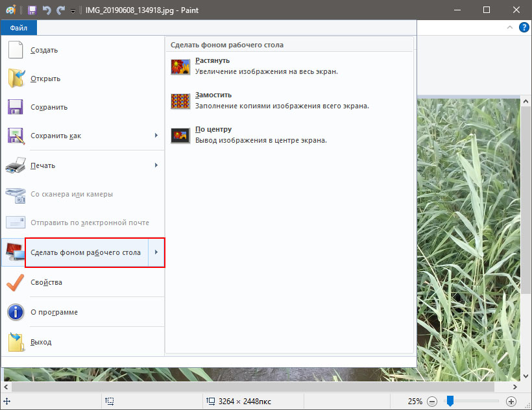Choose Открыть menu entry
The width and height of the screenshot is (532, 410).
[83, 78]
